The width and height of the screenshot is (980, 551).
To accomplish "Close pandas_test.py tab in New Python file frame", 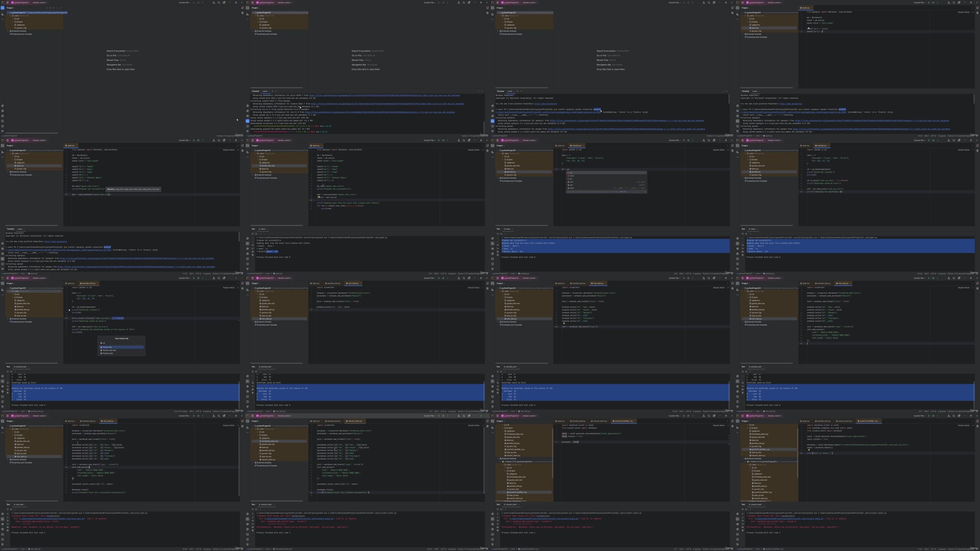I will point(97,283).
